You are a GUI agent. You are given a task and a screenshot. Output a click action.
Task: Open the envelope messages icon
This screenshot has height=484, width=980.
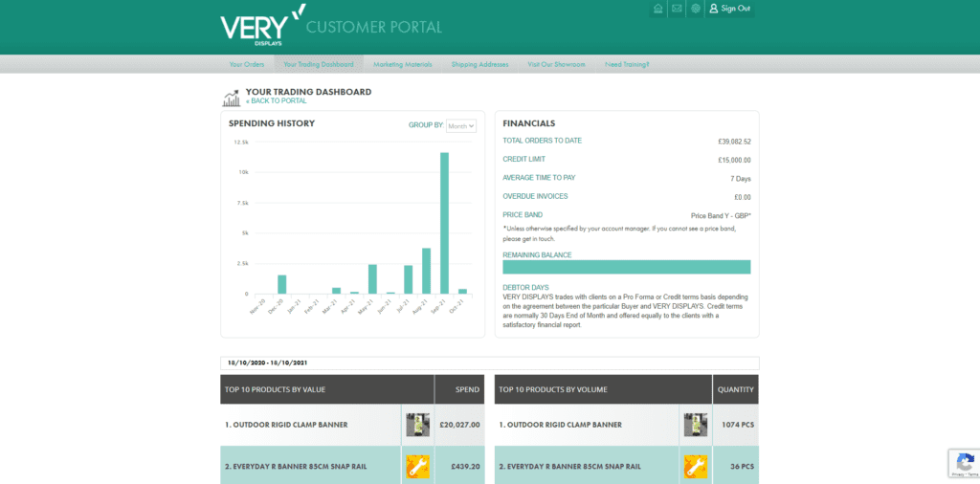pyautogui.click(x=677, y=9)
